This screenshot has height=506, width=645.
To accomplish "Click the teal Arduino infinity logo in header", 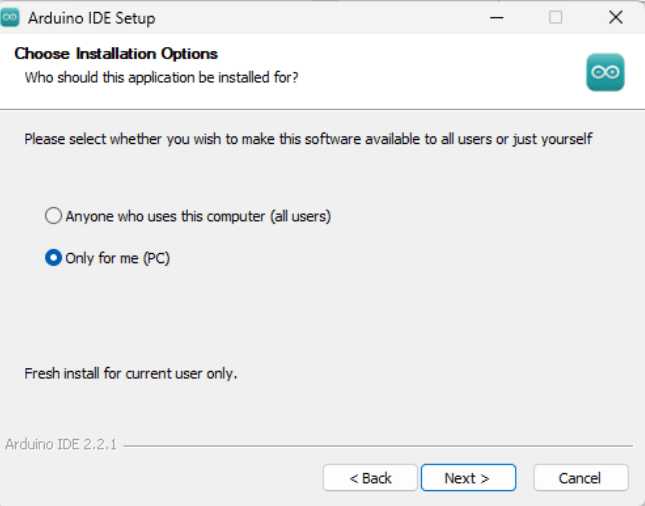I will tap(605, 73).
